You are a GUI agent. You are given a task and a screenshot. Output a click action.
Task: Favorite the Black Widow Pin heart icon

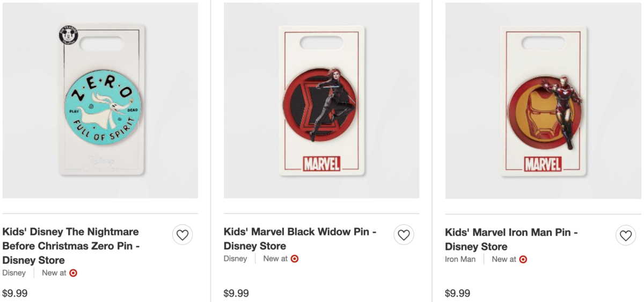click(x=404, y=235)
